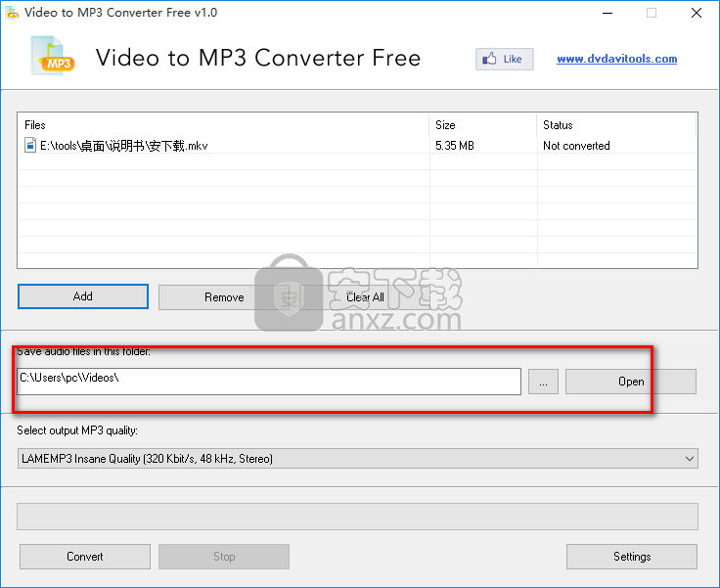Browse for output folder with ... button

coord(543,382)
